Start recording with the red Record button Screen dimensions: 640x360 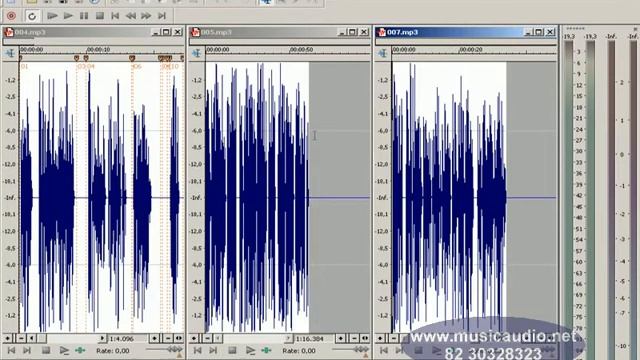(x=11, y=16)
